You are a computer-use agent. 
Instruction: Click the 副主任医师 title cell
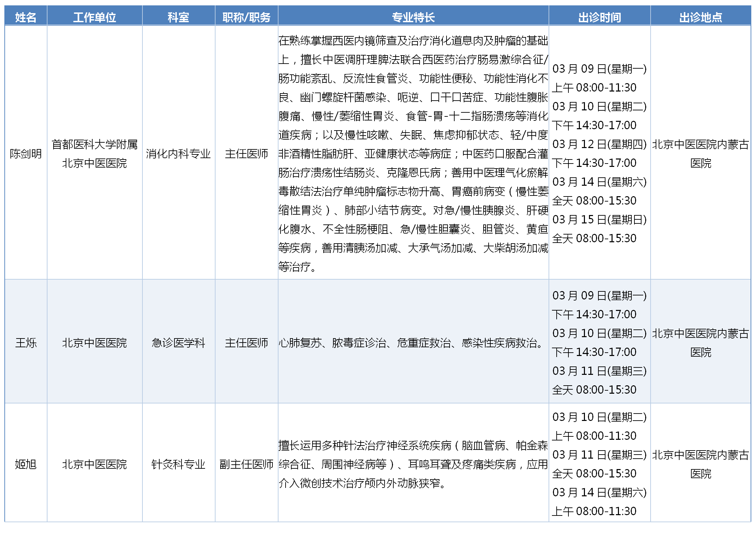tap(246, 464)
